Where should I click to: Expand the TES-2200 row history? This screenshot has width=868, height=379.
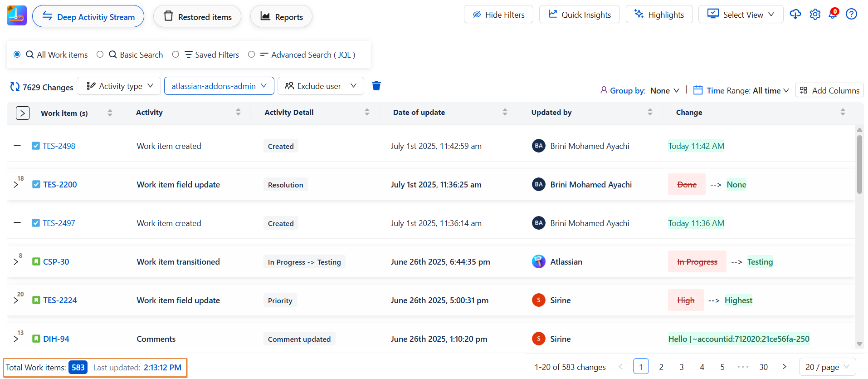click(16, 185)
